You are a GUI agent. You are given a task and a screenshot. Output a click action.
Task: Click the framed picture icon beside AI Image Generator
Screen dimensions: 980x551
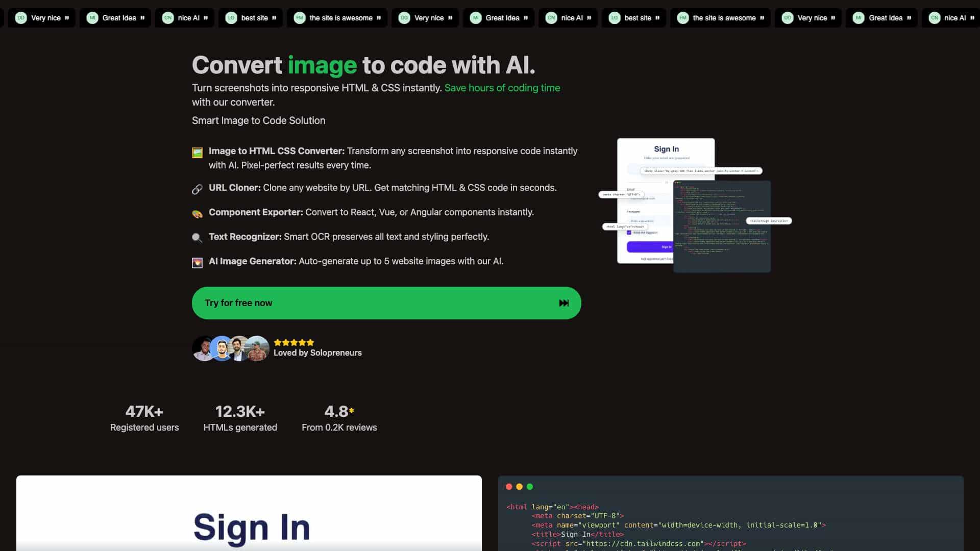click(x=197, y=263)
